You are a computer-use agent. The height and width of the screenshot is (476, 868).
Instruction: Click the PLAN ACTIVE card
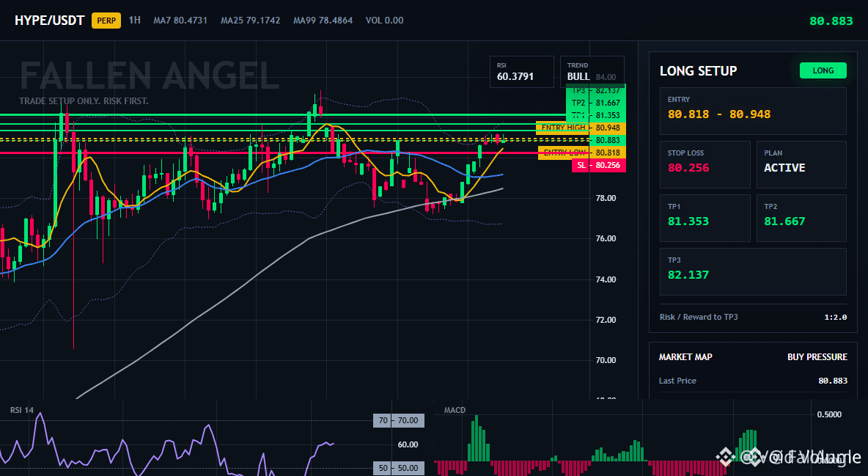(x=801, y=164)
